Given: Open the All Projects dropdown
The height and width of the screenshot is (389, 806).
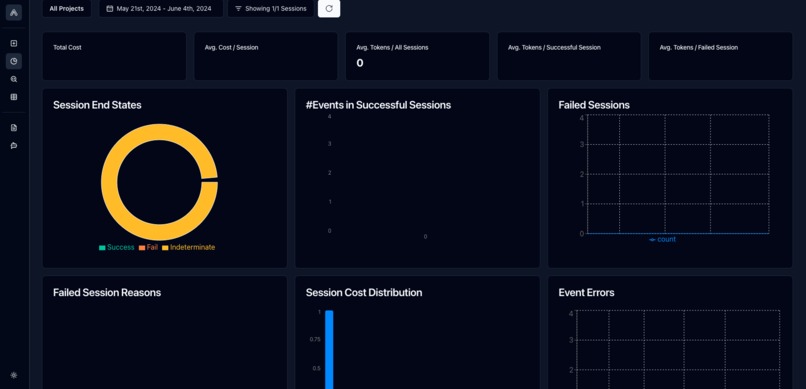Looking at the screenshot, I should 67,8.
